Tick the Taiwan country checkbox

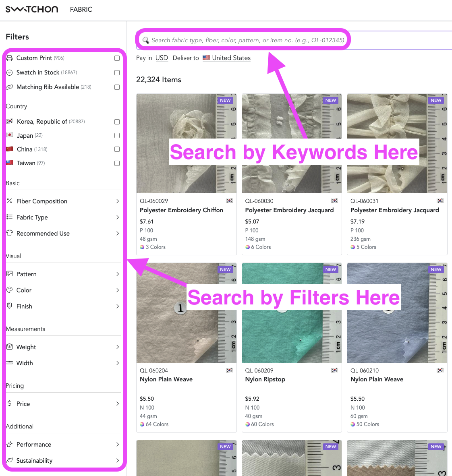[117, 163]
